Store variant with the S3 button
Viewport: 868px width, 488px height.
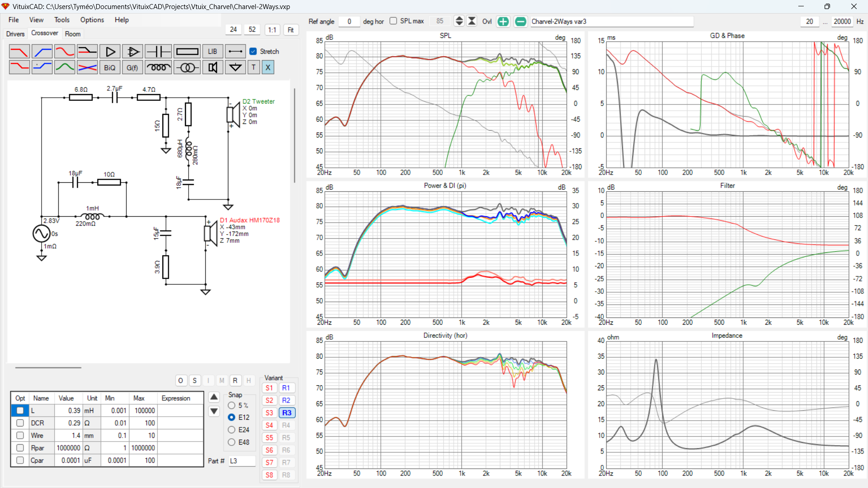pos(270,413)
